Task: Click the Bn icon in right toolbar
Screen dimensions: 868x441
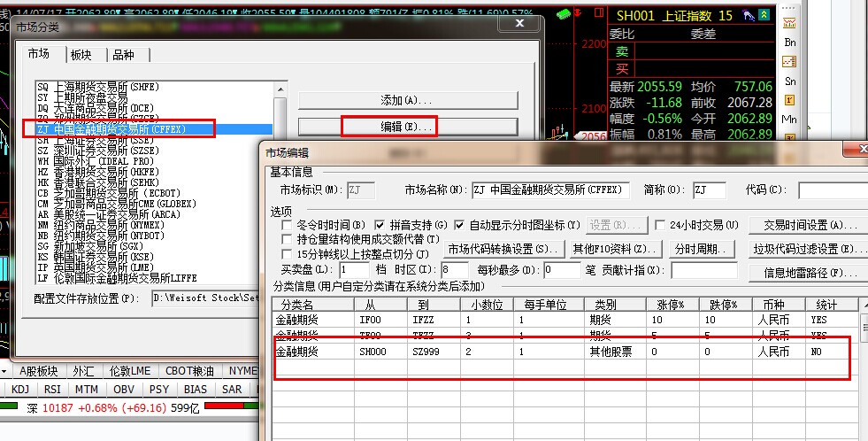Action: tap(789, 42)
